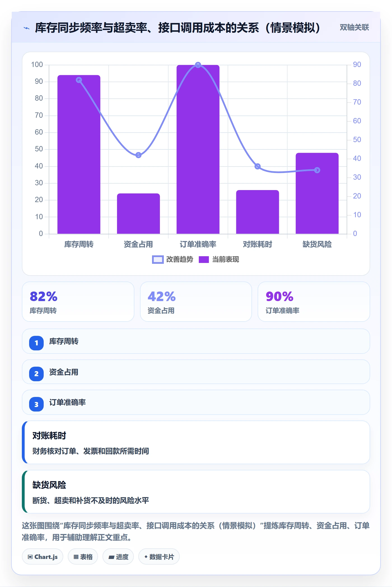Click the 对账耗时 description card
Viewport: 392px width, 587px height.
tap(196, 442)
